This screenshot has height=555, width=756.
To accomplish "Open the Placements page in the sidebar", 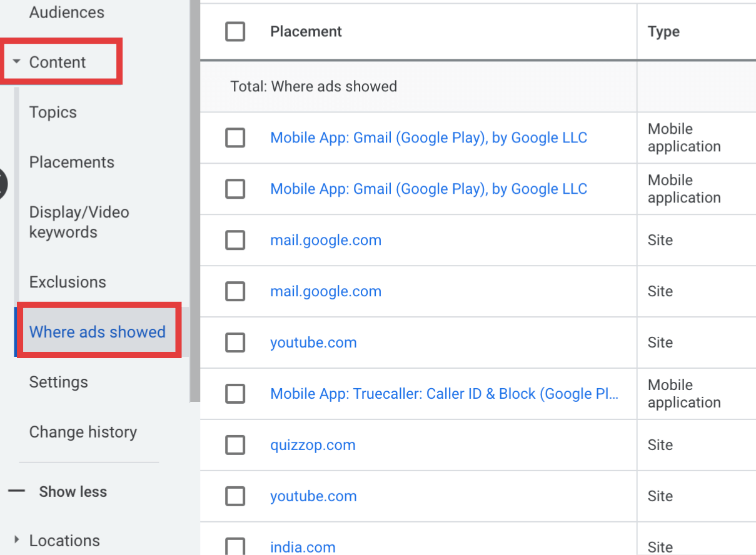I will pyautogui.click(x=72, y=162).
